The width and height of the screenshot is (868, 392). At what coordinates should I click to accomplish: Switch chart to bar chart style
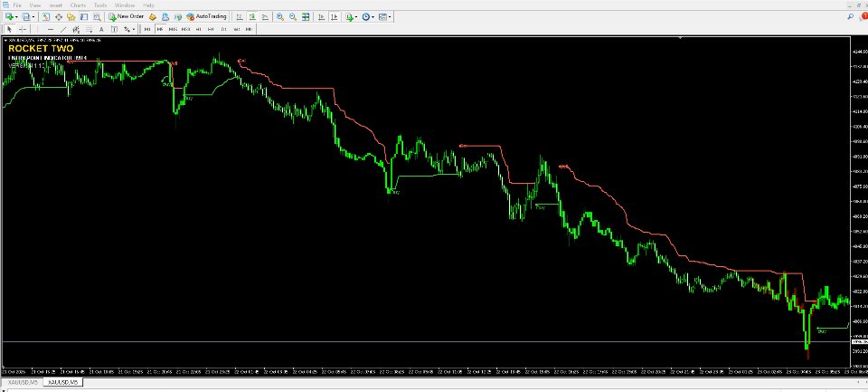pos(239,16)
